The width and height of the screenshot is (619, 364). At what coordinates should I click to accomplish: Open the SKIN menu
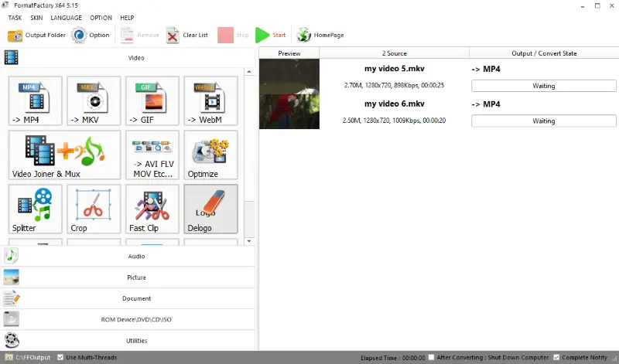[x=36, y=18]
